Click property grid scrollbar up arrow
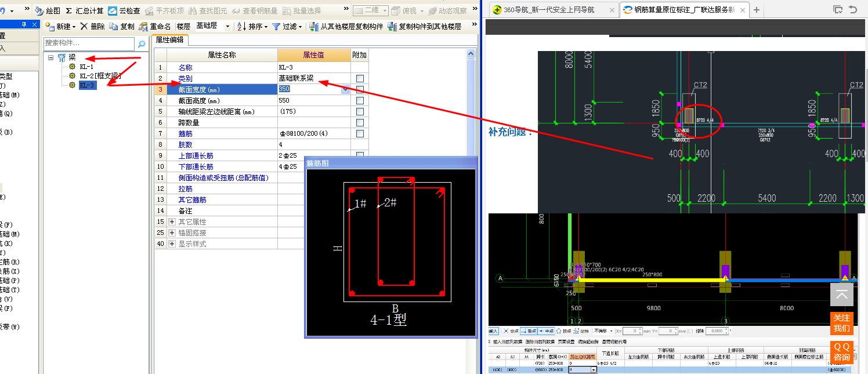Viewport: 868px width, 374px height. click(x=471, y=54)
